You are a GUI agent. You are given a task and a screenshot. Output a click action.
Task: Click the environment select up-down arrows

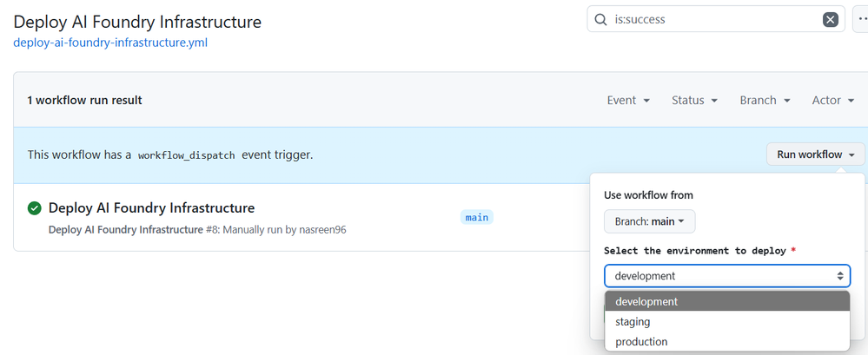840,276
